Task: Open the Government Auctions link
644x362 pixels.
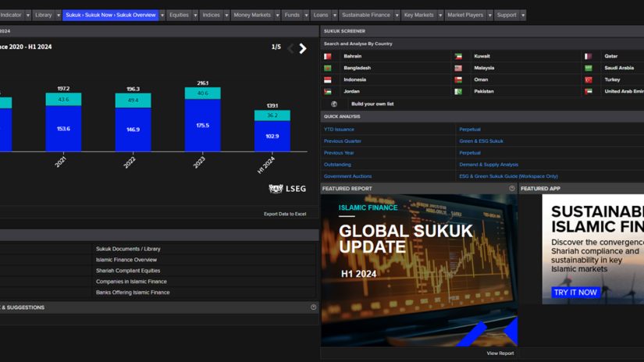Action: tap(347, 176)
